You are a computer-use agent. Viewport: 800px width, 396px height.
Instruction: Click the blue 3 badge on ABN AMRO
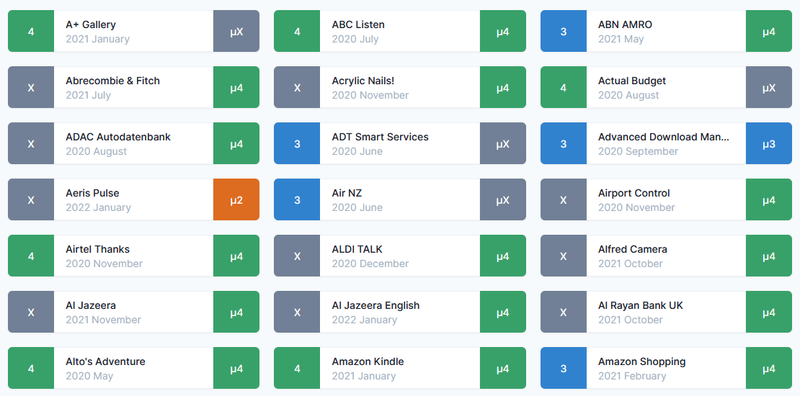(563, 31)
